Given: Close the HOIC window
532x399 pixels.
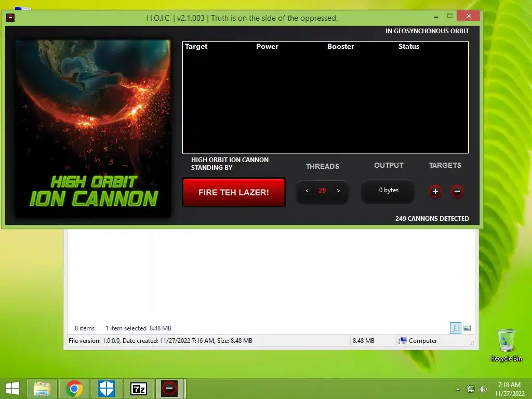Looking at the screenshot, I should (x=468, y=16).
